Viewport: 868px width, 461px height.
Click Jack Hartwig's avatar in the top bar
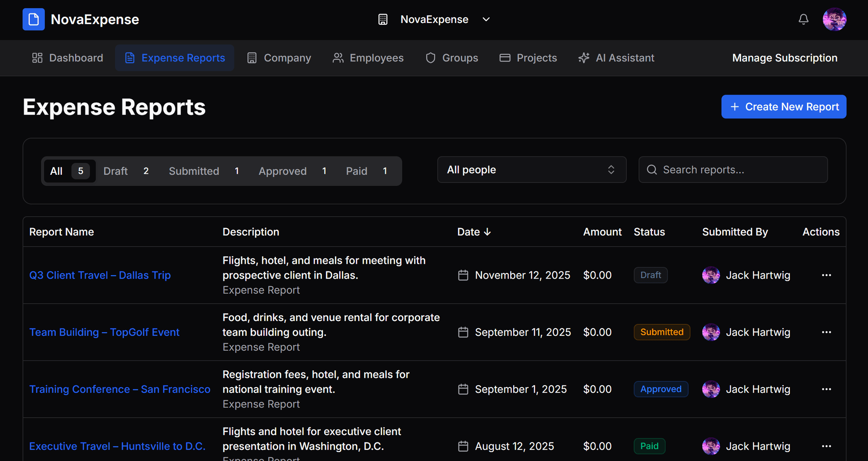(835, 19)
